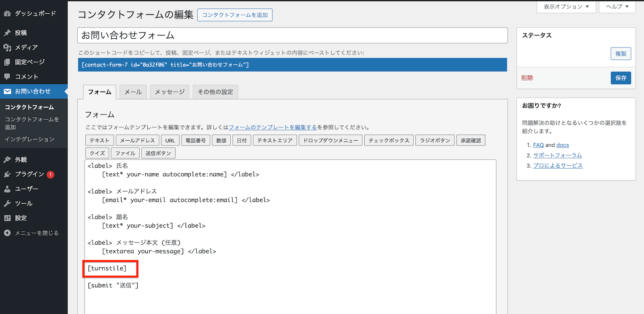This screenshot has height=314, width=644.
Task: Click the Users icon in sidebar
Action: pyautogui.click(x=7, y=189)
